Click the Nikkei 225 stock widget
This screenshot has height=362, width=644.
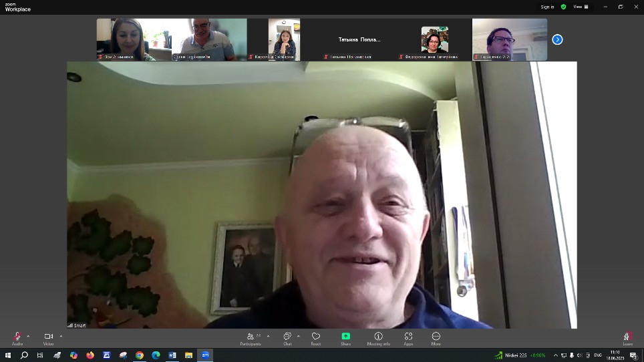point(521,355)
